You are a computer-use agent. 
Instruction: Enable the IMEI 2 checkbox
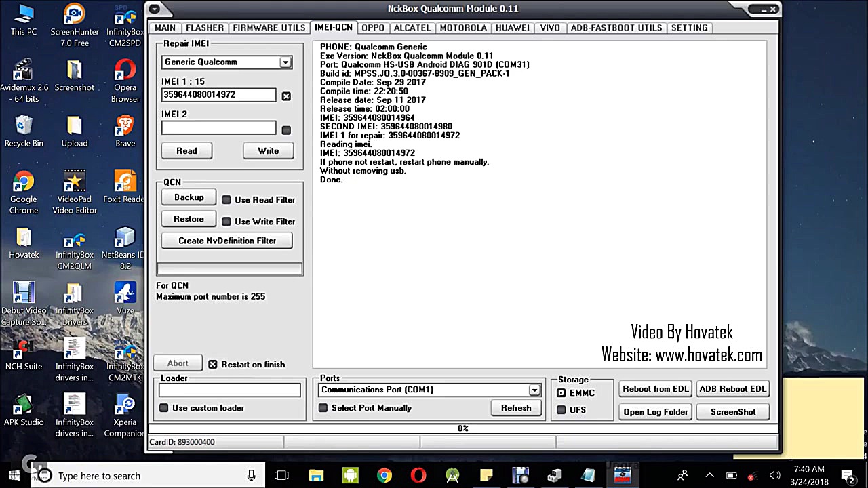(x=286, y=130)
